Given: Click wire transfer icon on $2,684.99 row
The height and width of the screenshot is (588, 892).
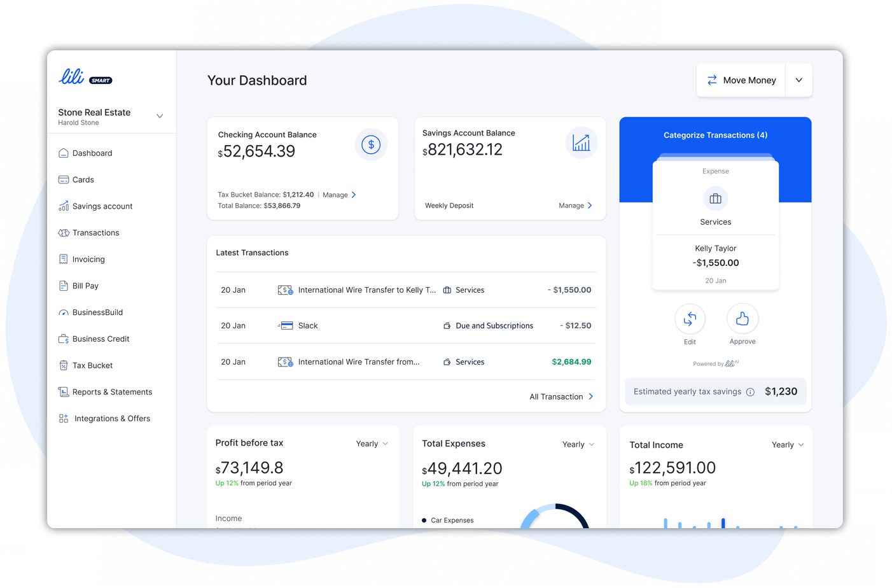Looking at the screenshot, I should pyautogui.click(x=285, y=362).
